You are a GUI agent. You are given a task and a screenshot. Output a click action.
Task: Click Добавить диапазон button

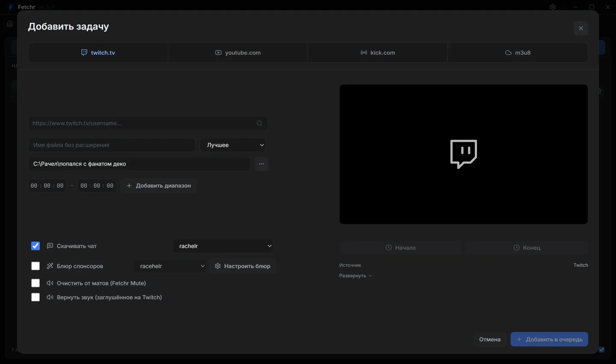159,185
